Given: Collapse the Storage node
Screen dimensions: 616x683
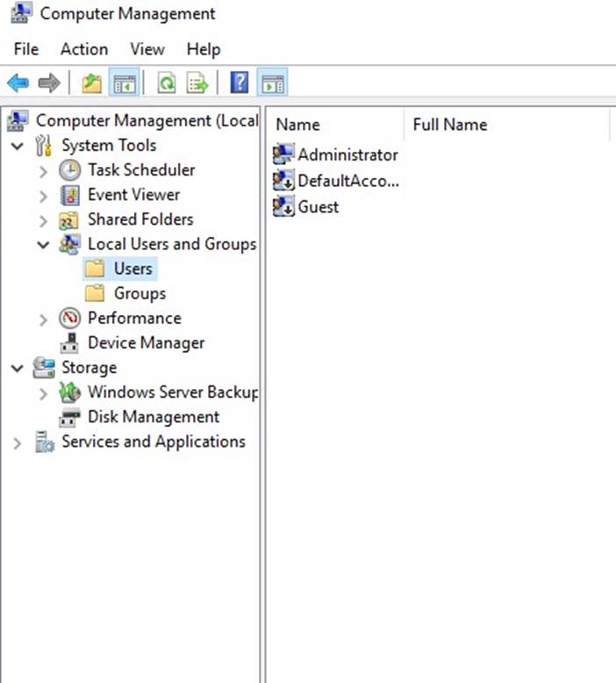Looking at the screenshot, I should coord(17,369).
